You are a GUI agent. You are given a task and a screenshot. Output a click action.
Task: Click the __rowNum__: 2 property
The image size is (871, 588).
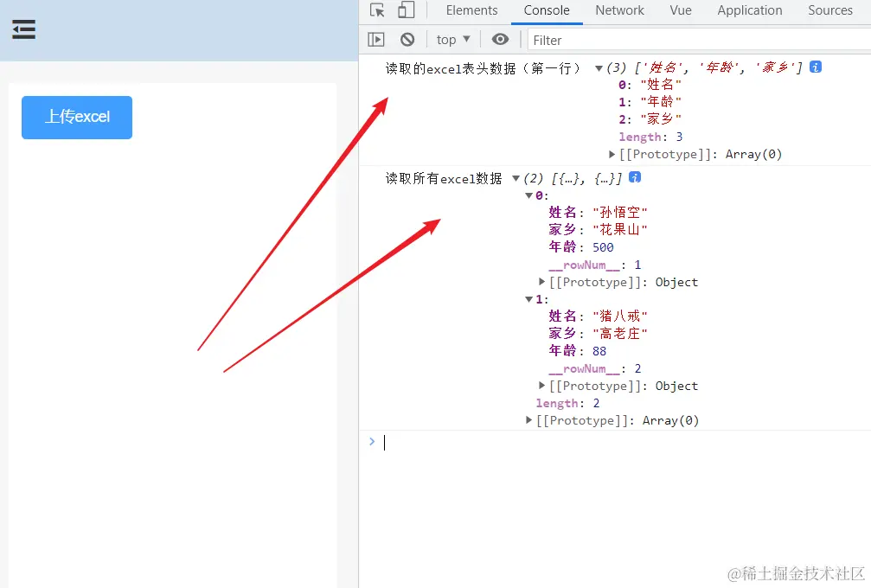point(595,368)
